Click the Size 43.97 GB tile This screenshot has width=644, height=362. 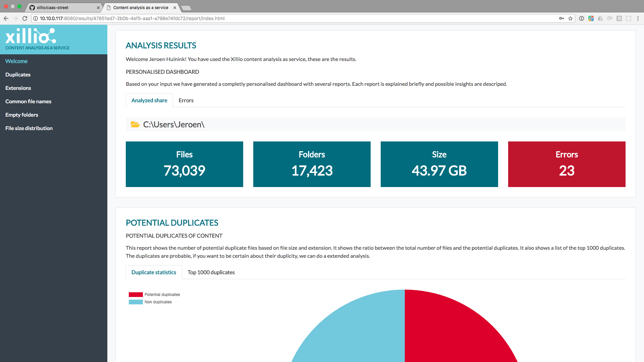439,164
